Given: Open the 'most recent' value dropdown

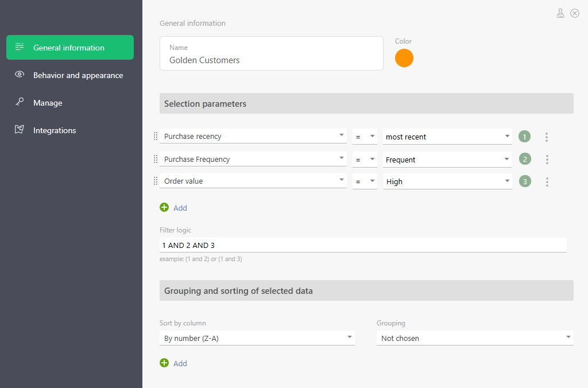Looking at the screenshot, I should click(447, 137).
